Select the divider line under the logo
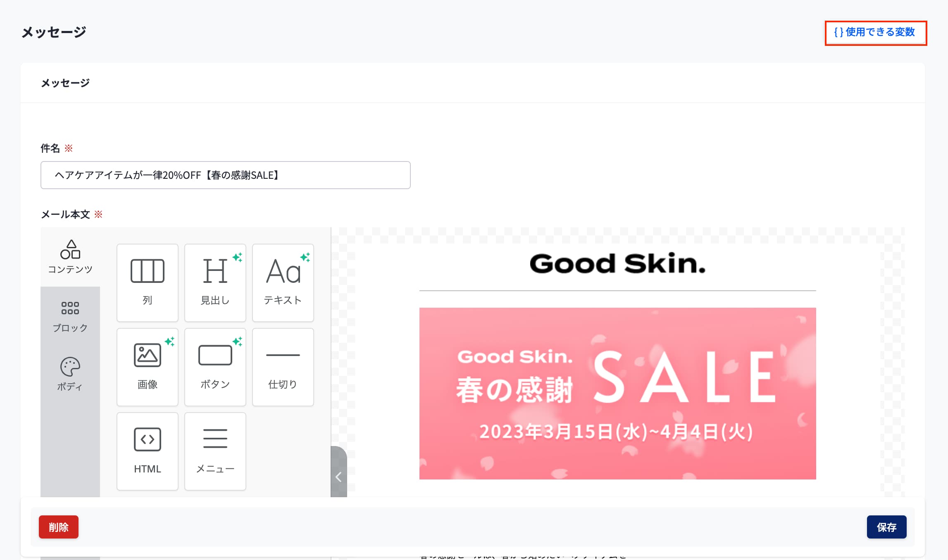948x560 pixels. pyautogui.click(x=617, y=291)
